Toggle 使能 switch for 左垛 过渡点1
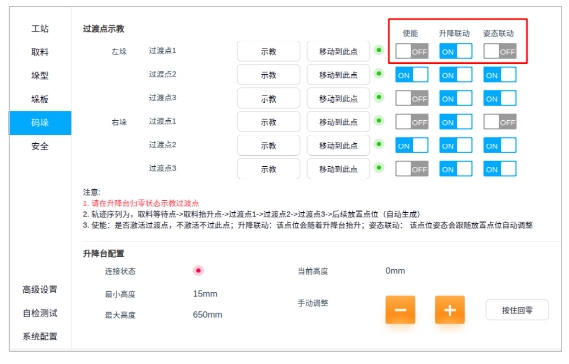The height and width of the screenshot is (364, 569). pyautogui.click(x=412, y=51)
